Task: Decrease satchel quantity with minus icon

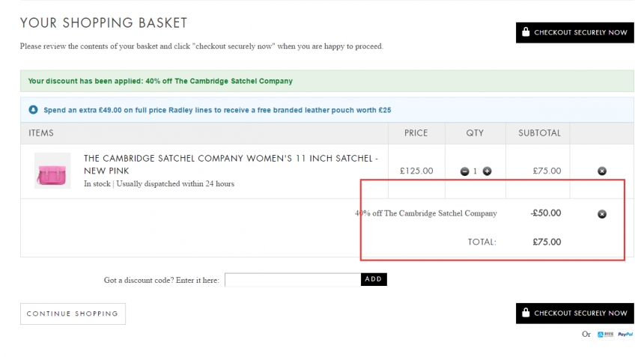Action: [464, 171]
